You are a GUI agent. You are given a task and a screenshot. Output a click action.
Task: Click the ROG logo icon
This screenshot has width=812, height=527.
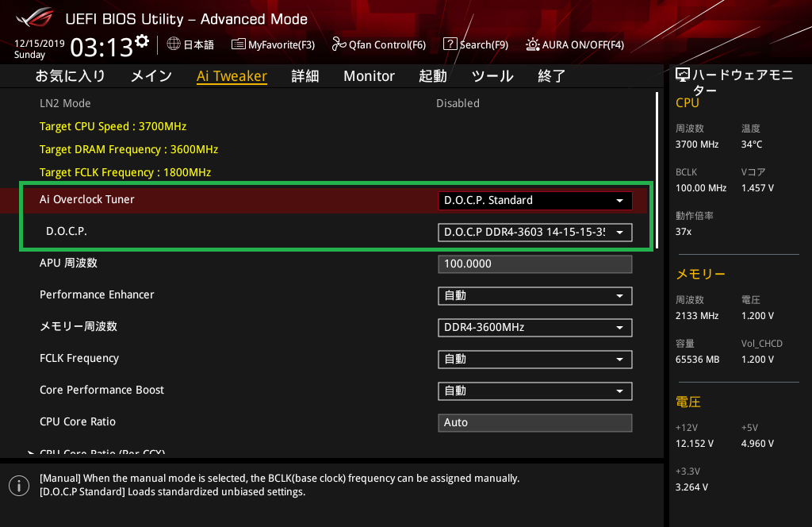(x=34, y=17)
